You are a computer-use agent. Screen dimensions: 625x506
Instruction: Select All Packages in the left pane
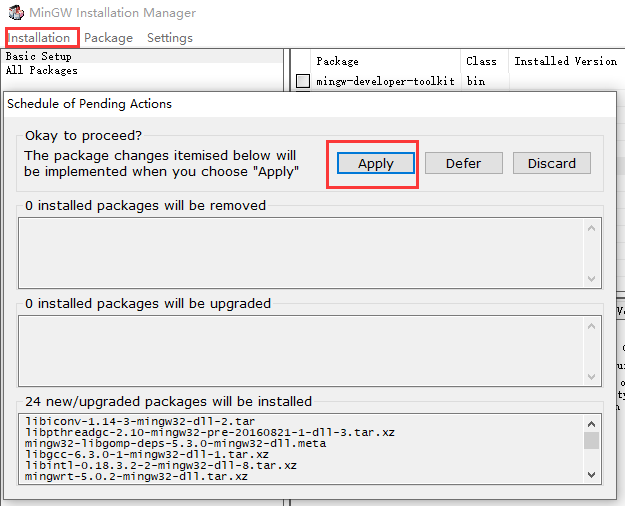pos(41,70)
